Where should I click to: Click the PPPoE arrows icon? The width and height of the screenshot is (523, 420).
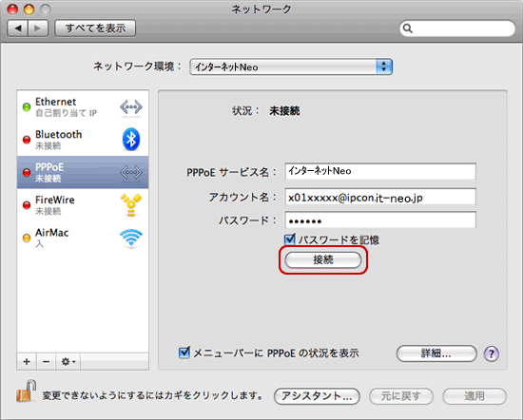131,172
